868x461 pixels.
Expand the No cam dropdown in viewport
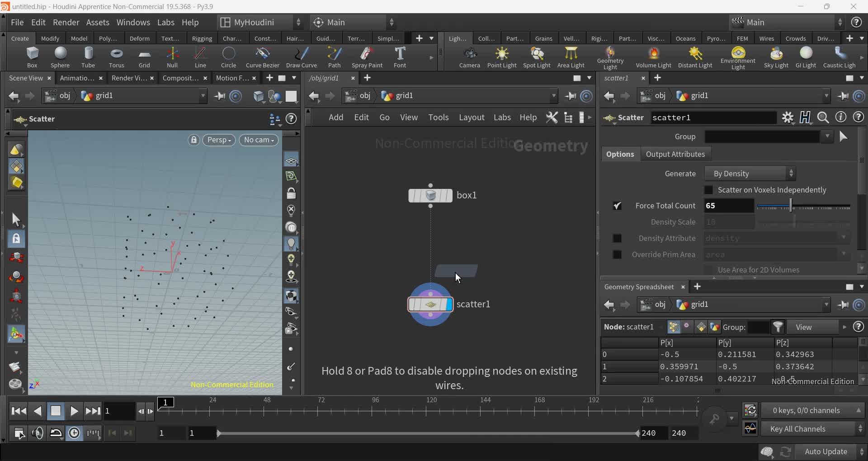(x=259, y=140)
